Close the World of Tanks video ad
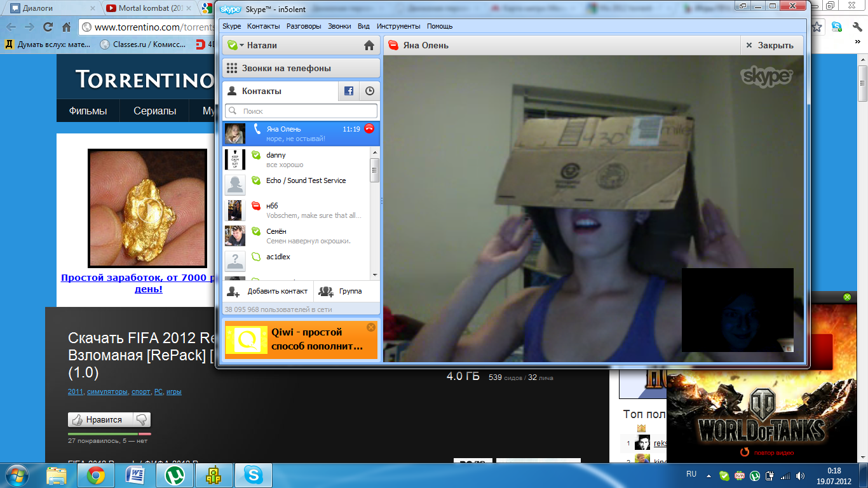 click(x=846, y=297)
